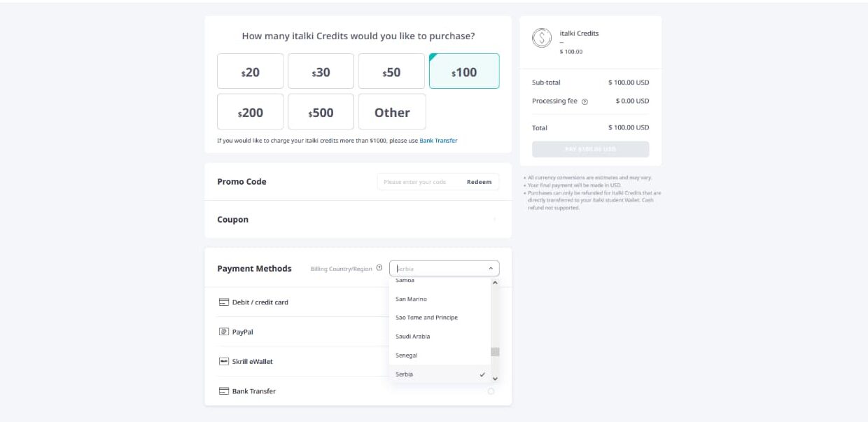This screenshot has width=868, height=422.
Task: Click the Debit / credit card icon
Action: click(224, 302)
